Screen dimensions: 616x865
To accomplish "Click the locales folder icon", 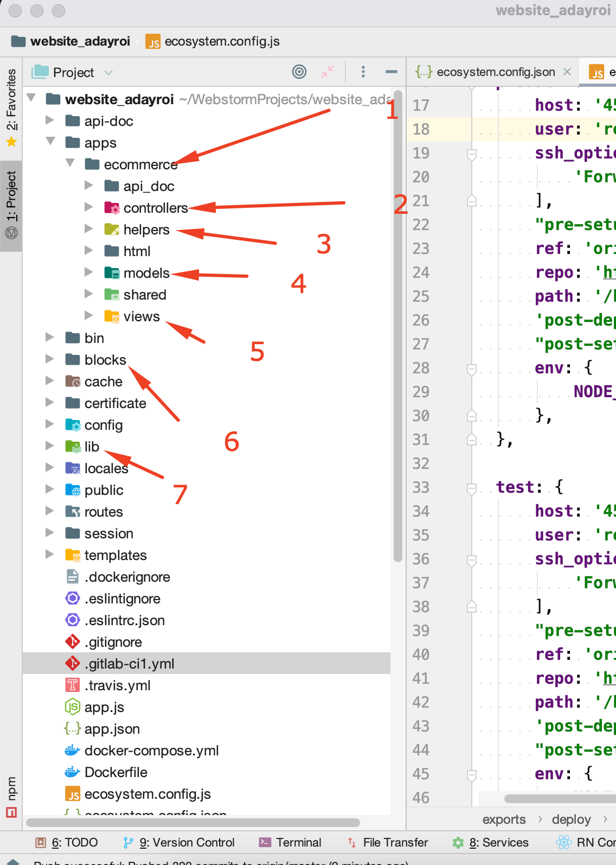I will click(73, 468).
